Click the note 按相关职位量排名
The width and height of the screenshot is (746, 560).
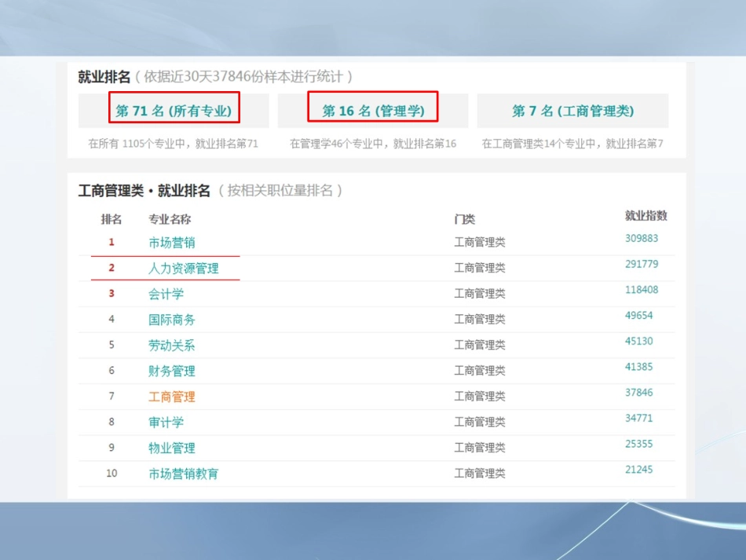click(x=280, y=191)
